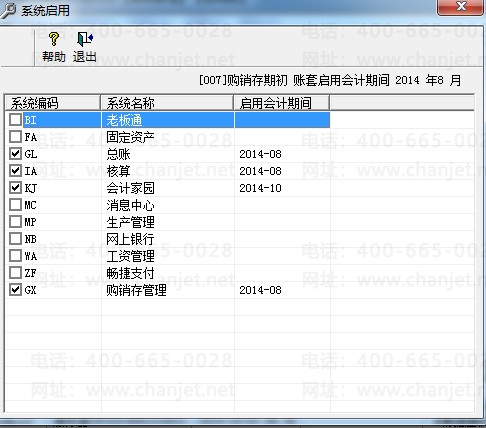Select the 网上银行 system name
The image size is (486, 428).
click(x=130, y=239)
